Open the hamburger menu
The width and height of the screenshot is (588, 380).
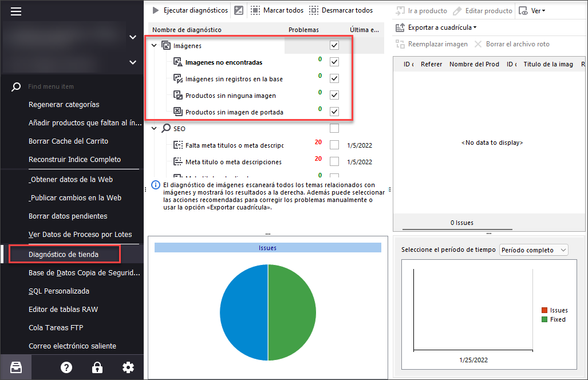[x=16, y=11]
